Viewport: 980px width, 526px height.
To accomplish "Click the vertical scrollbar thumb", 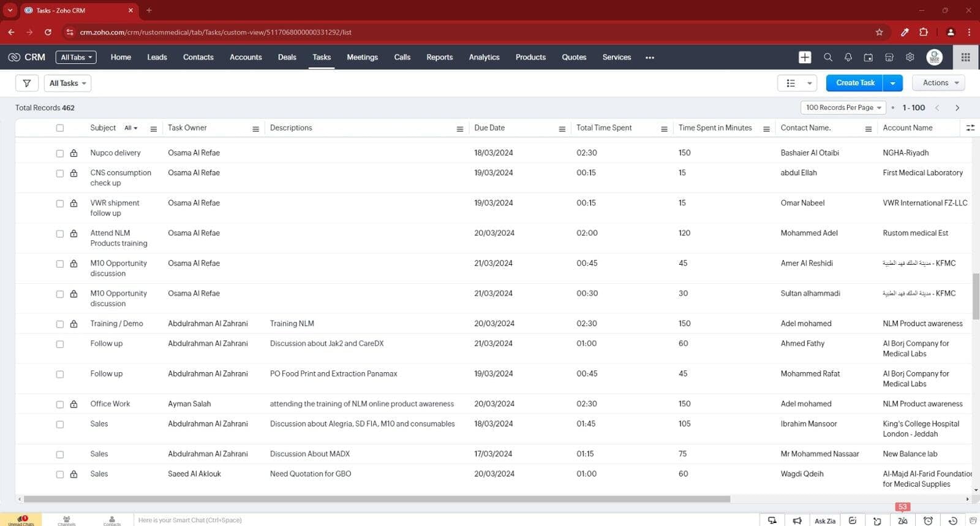I will click(x=976, y=297).
